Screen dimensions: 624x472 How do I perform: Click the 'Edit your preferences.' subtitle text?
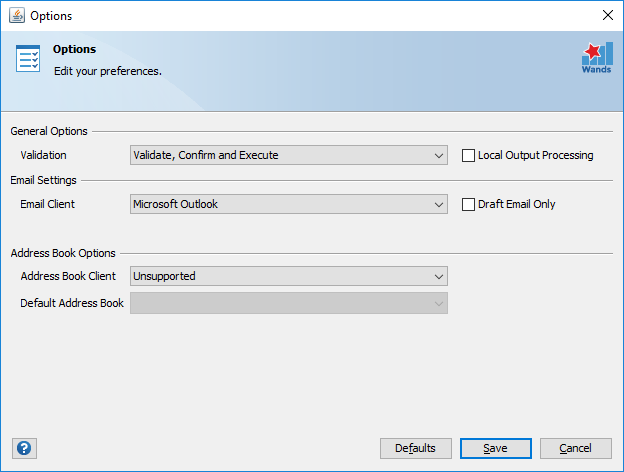(107, 71)
